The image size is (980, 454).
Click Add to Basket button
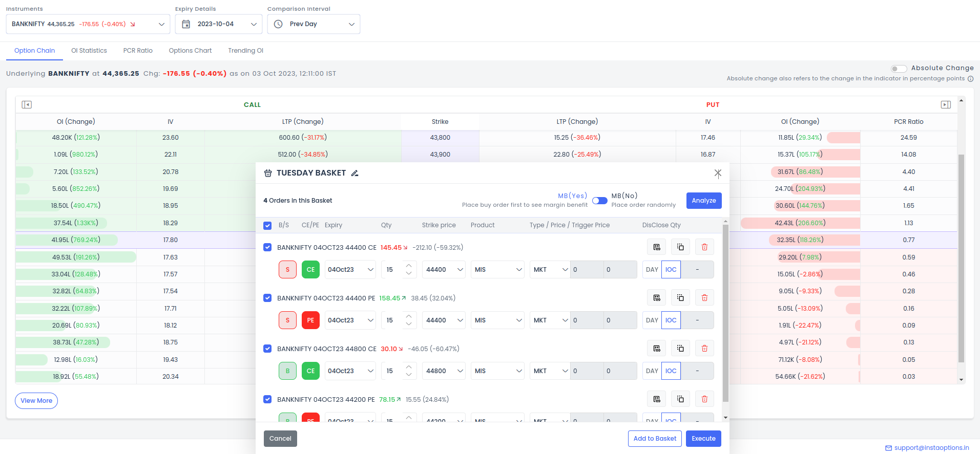click(655, 439)
